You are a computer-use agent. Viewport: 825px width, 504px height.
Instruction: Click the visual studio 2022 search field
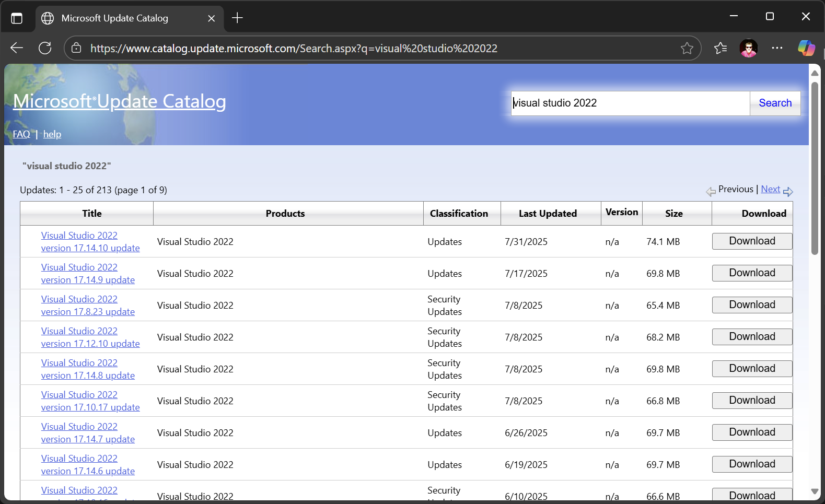(630, 103)
